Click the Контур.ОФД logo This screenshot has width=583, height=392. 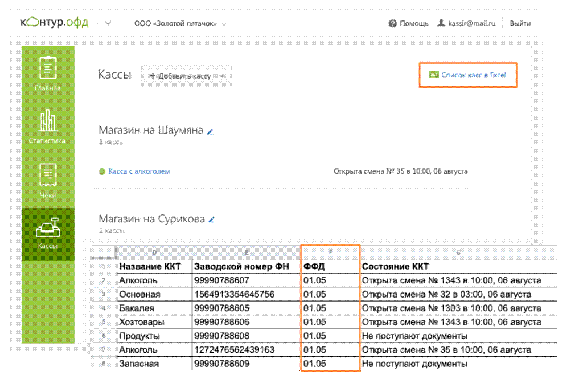pyautogui.click(x=55, y=22)
